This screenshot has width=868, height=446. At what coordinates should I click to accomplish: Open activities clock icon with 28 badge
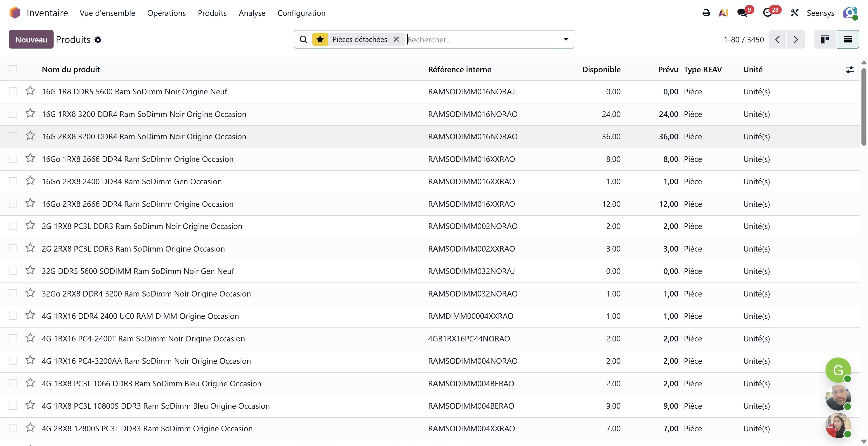point(768,13)
